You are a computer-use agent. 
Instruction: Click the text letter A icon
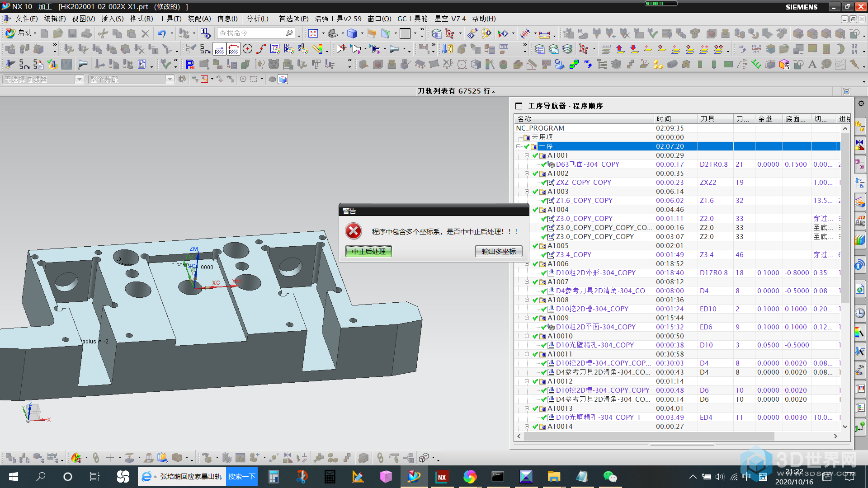tap(812, 64)
